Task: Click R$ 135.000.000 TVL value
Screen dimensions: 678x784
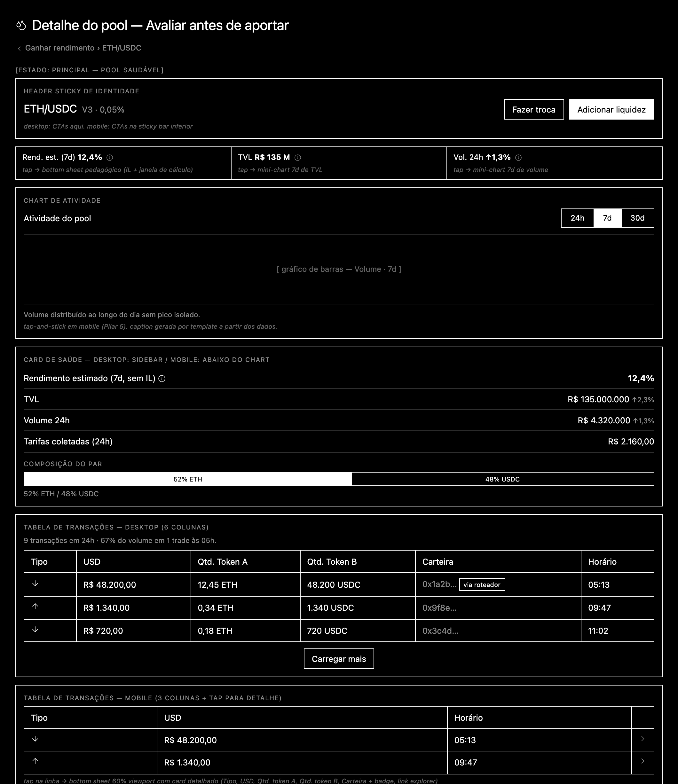Action: coord(598,400)
